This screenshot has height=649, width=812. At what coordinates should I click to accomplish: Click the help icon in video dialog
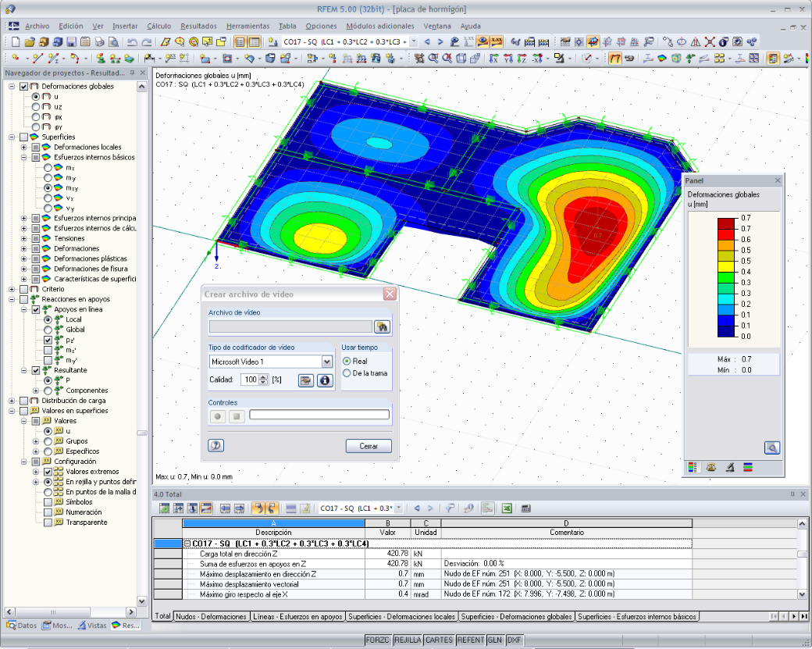(x=216, y=445)
